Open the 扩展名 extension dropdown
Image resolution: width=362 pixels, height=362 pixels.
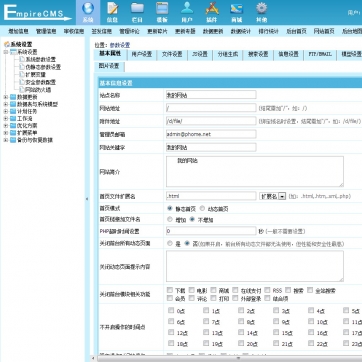tap(273, 196)
